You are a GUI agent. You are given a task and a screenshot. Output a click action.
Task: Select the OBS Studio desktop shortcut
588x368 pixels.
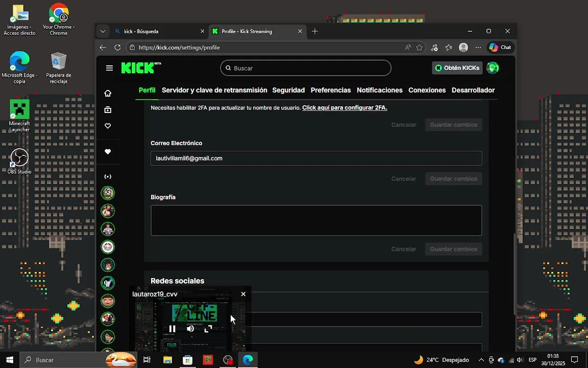(19, 162)
